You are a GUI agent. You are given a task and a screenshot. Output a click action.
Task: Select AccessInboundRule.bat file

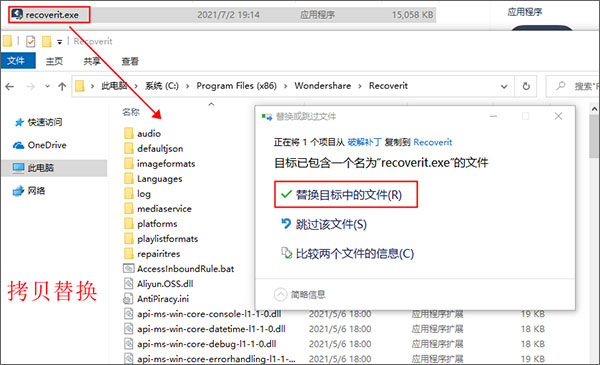[x=179, y=269]
